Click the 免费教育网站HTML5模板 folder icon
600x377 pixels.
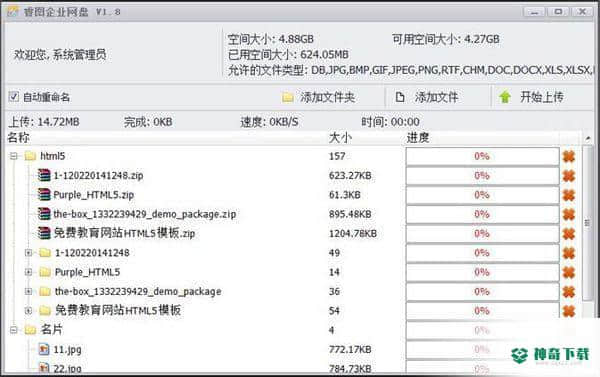click(45, 310)
